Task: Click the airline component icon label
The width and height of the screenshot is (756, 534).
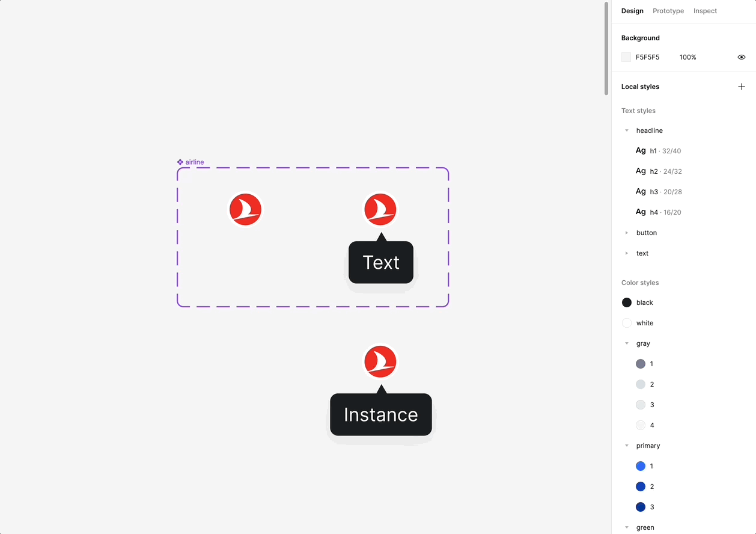Action: pyautogui.click(x=191, y=162)
